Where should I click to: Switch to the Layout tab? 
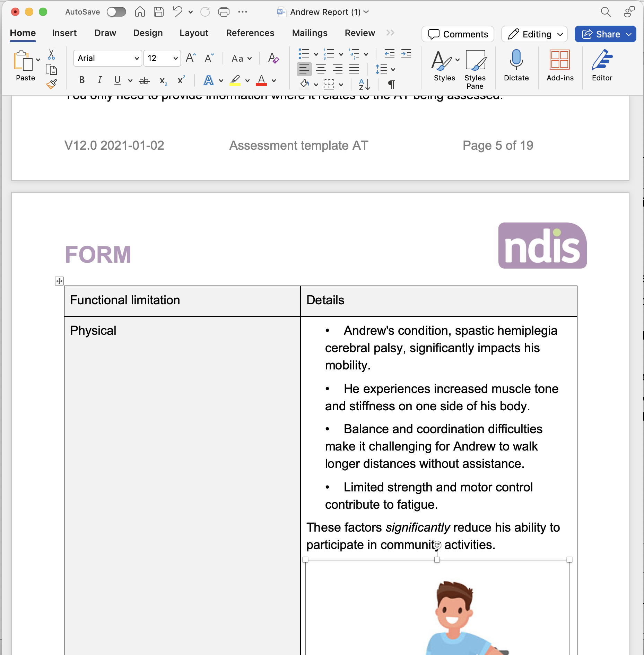tap(194, 33)
